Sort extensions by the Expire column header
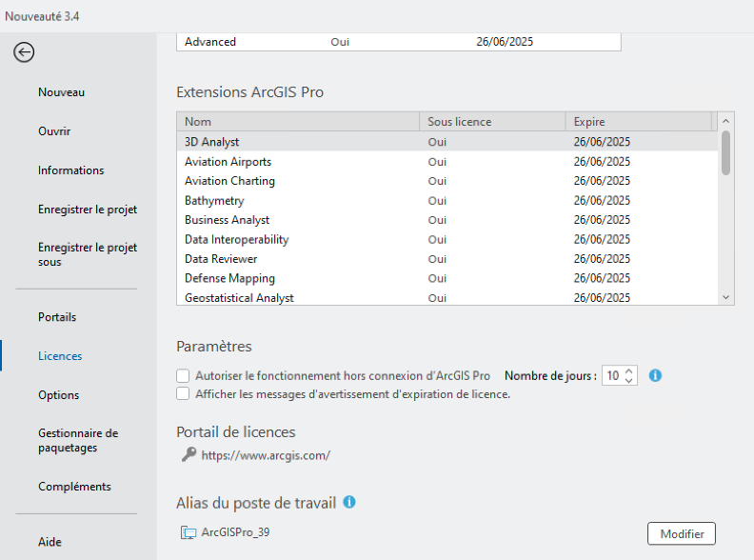Viewport: 754px width, 560px height. point(638,122)
